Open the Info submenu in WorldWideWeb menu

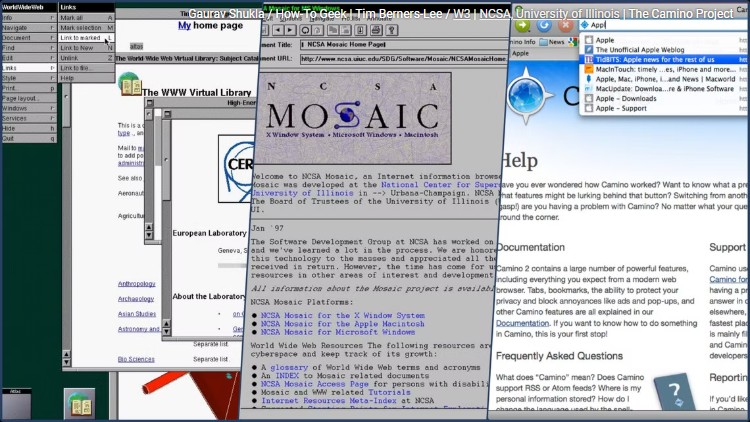[29, 18]
